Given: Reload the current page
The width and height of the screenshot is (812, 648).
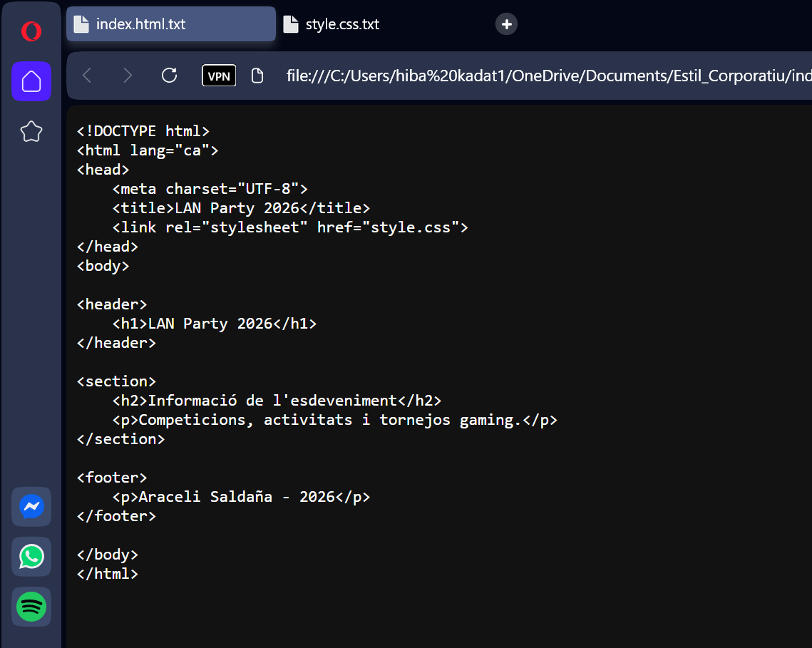Looking at the screenshot, I should 170,76.
